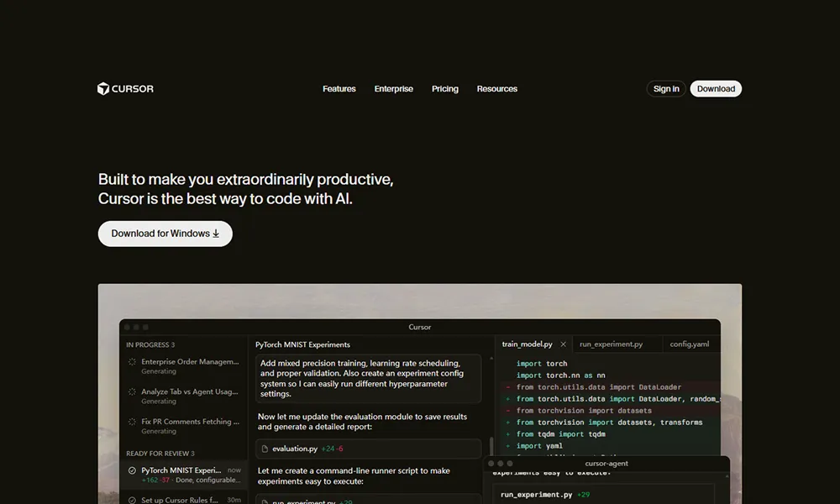Click the file icon next to evaluation.py
Viewport: 840px width, 504px height.
(x=265, y=449)
